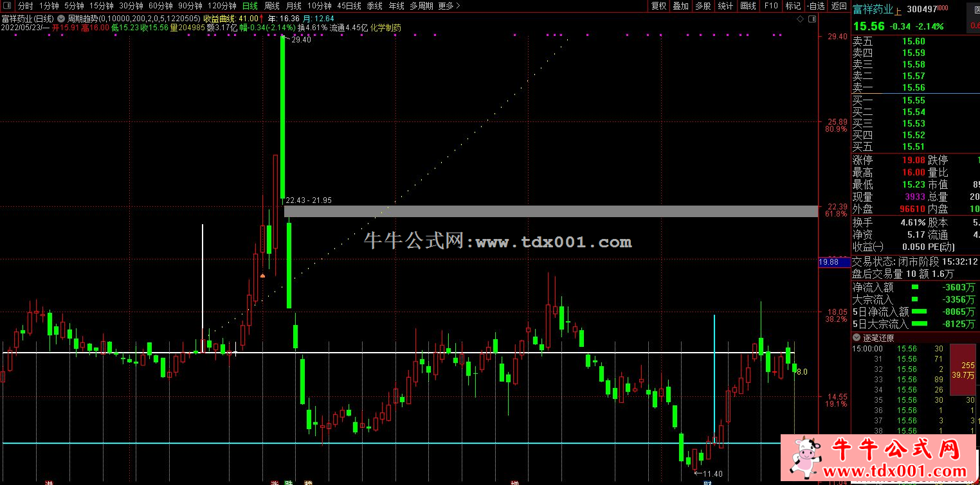Click the 叠加 overlay button

680,6
